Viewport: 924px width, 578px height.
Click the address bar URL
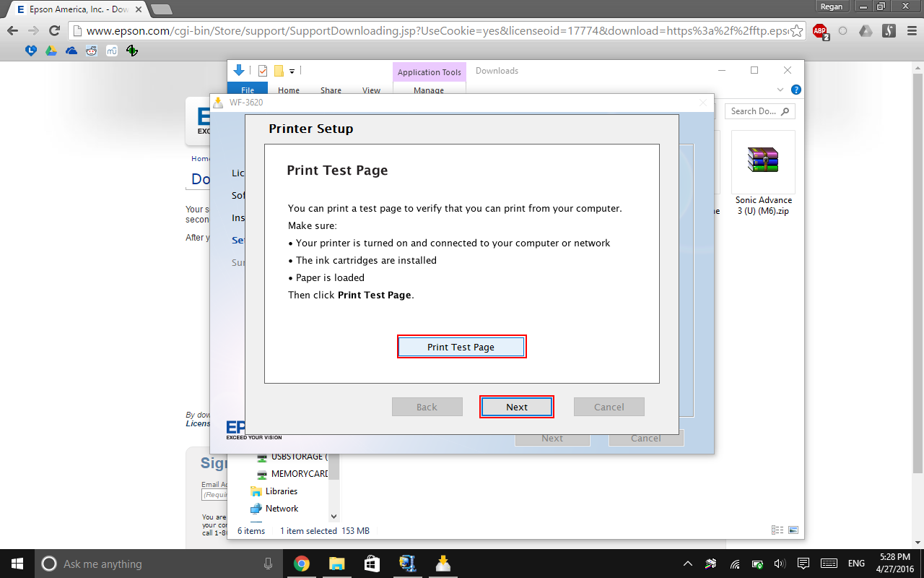[x=437, y=31]
